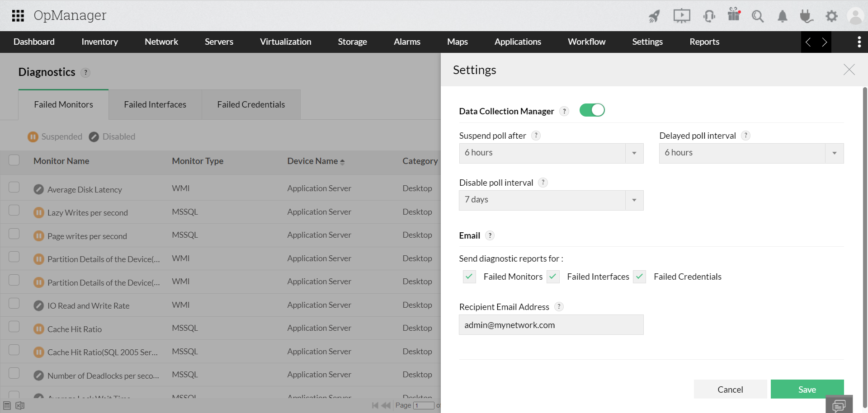The image size is (868, 413).
Task: Click the rocket quick-start icon
Action: 654,16
